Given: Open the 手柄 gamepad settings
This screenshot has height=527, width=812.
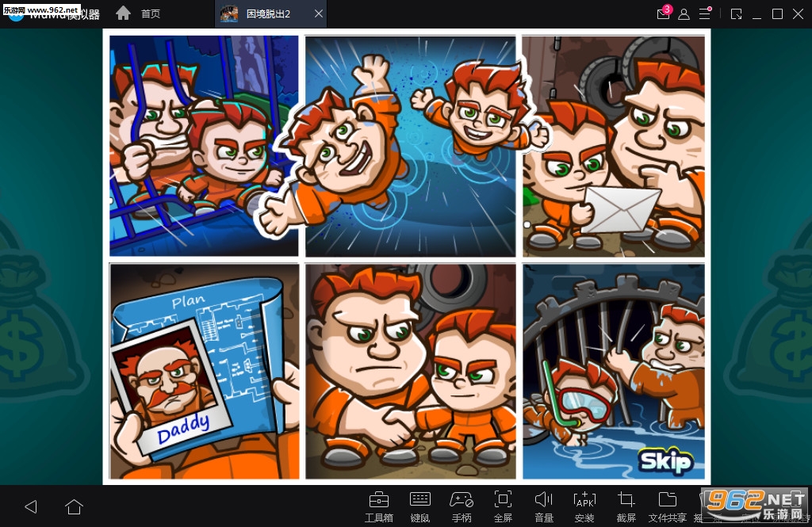Looking at the screenshot, I should 462,505.
